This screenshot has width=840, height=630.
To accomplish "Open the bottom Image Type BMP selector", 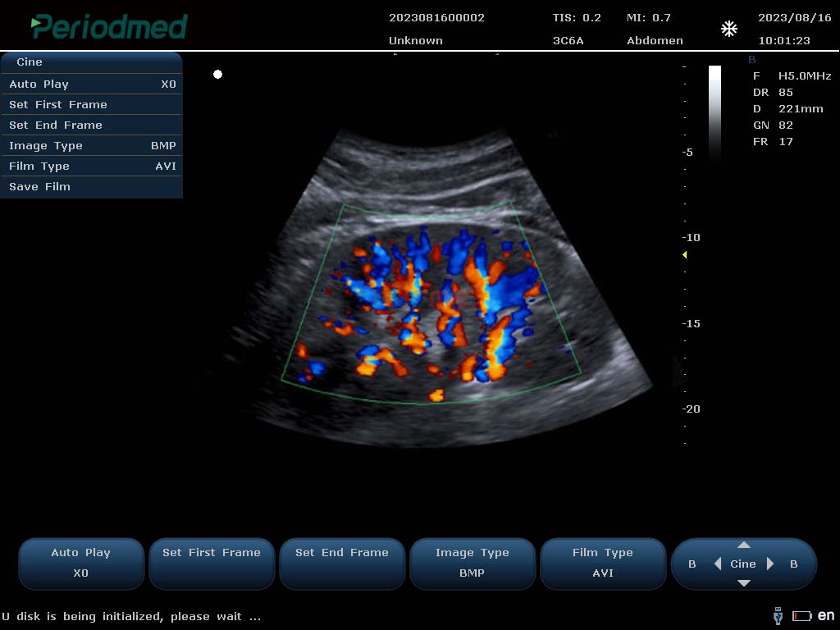I will tap(472, 563).
